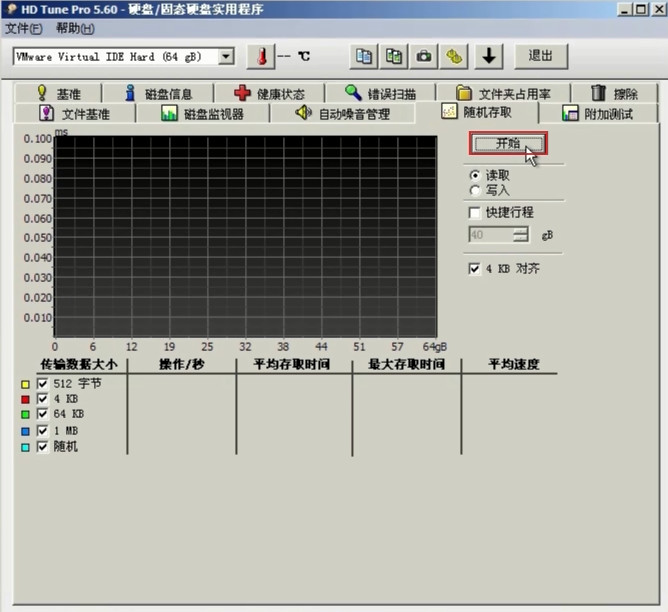Click the 附加测试 chart icon

tap(570, 113)
